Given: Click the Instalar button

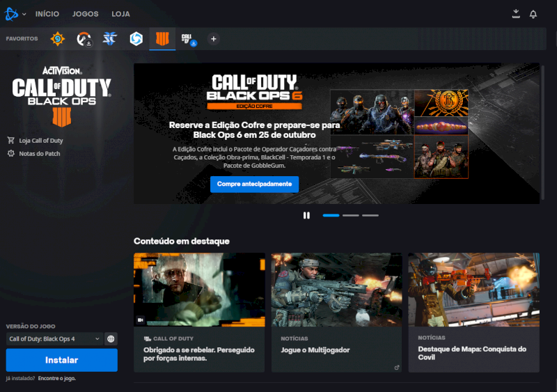Looking at the screenshot, I should click(62, 360).
